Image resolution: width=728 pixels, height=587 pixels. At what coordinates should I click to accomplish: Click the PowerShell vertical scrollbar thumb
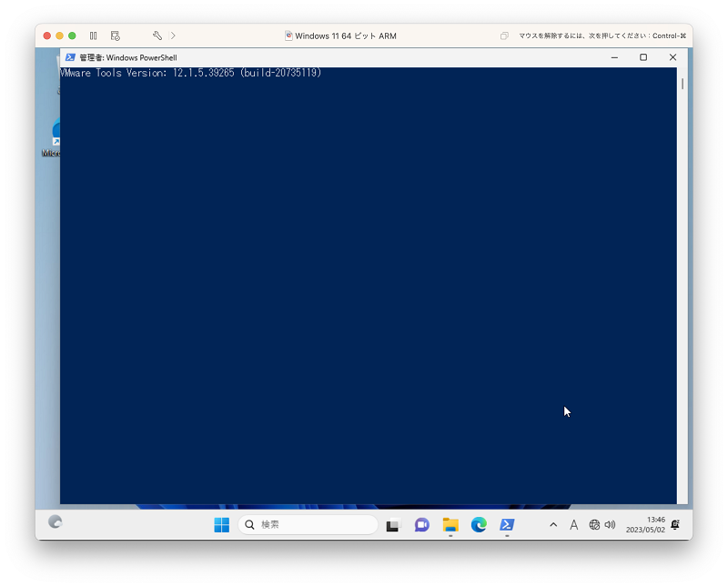point(682,84)
